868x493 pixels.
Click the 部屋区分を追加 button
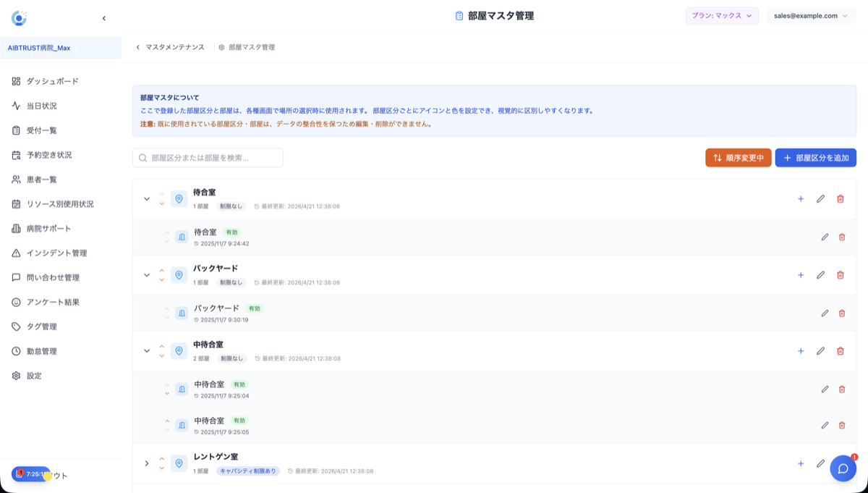[x=815, y=157]
